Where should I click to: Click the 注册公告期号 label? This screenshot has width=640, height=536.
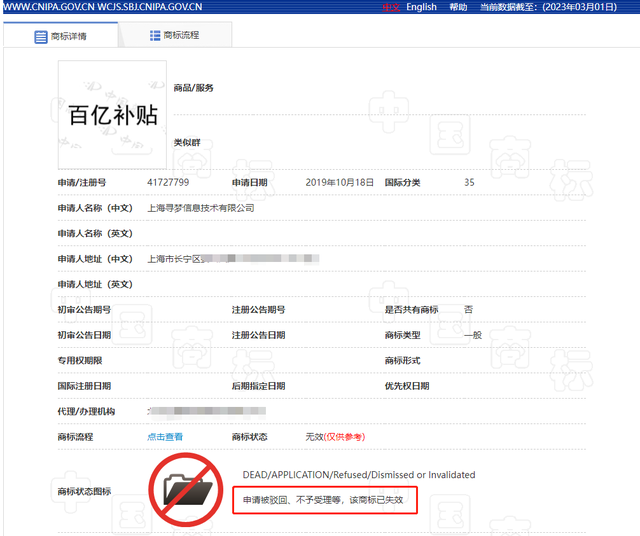click(258, 309)
